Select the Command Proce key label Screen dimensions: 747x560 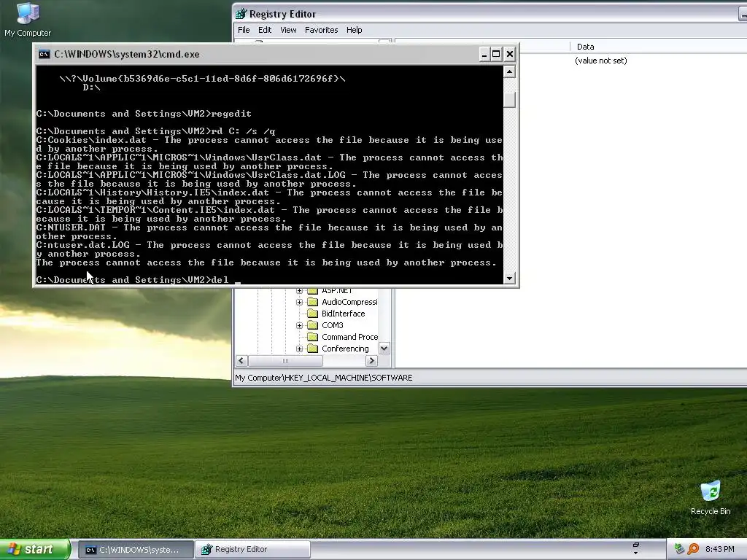tap(349, 337)
